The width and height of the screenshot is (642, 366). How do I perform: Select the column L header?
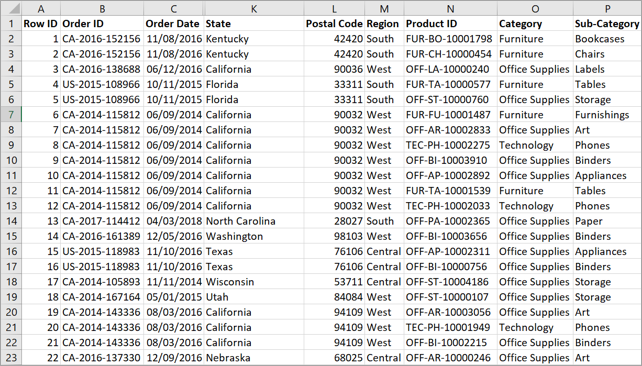[x=334, y=9]
